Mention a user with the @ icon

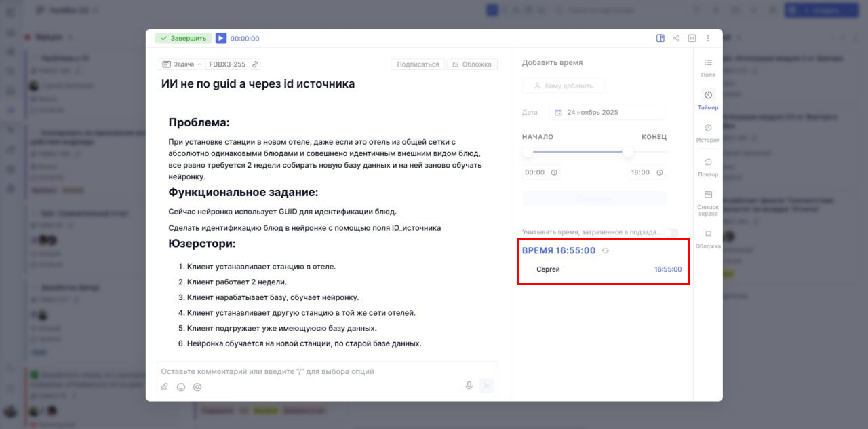pos(196,386)
